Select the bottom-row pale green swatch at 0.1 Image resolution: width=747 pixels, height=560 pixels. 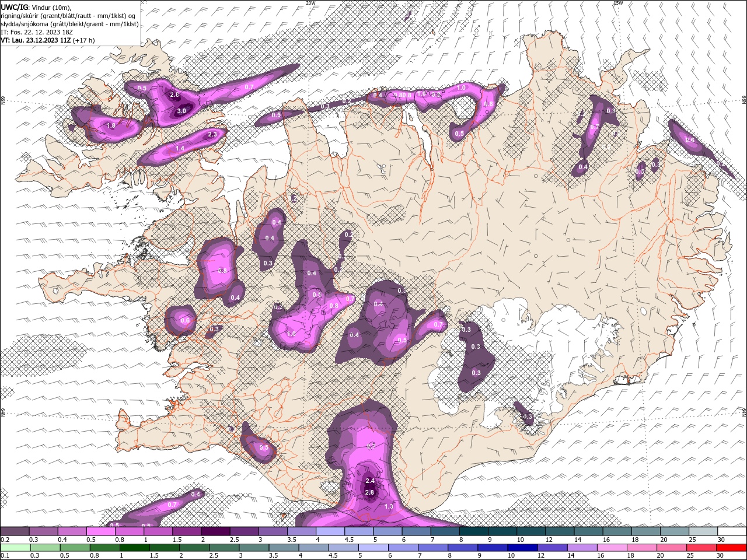pyautogui.click(x=15, y=548)
